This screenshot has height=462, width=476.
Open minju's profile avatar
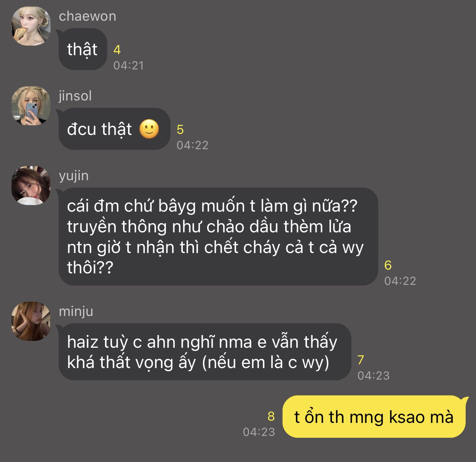click(31, 321)
